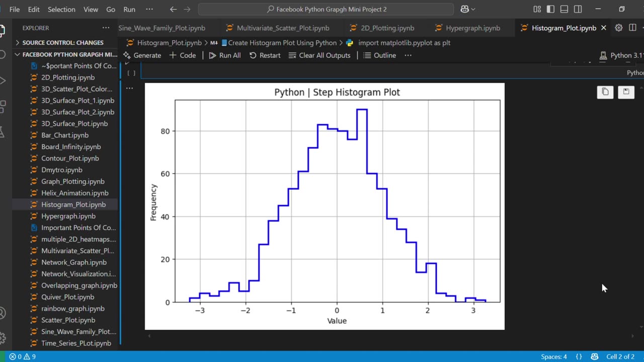Open the Accounts icon in activity bar
Viewport: 644px width, 362px height.
click(x=2, y=314)
